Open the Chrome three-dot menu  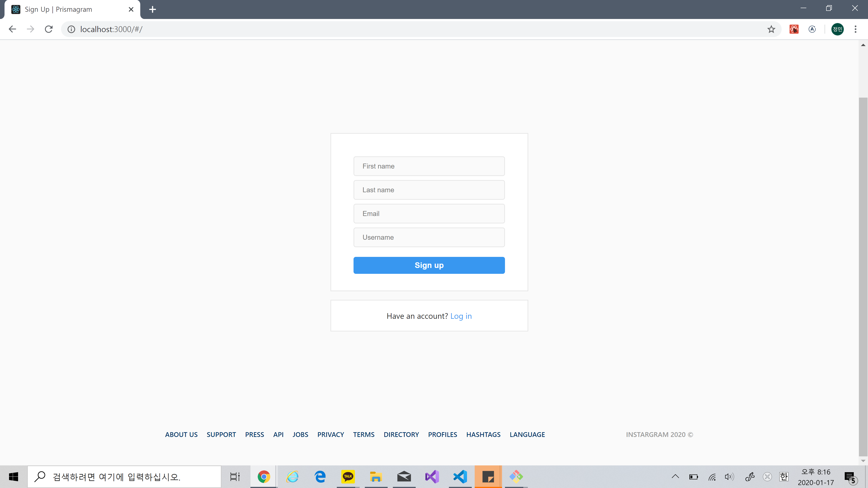coord(856,29)
